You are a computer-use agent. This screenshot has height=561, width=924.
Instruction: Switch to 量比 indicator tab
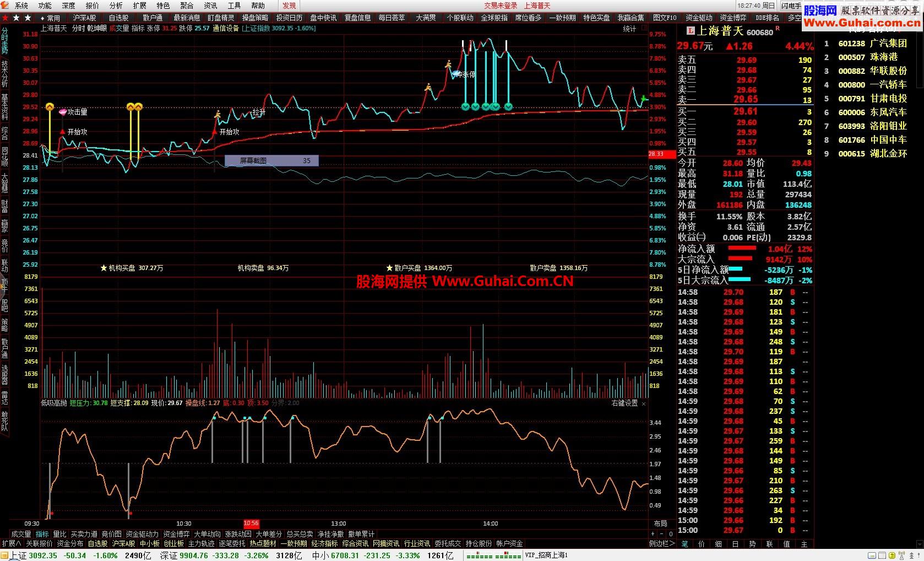(x=59, y=534)
